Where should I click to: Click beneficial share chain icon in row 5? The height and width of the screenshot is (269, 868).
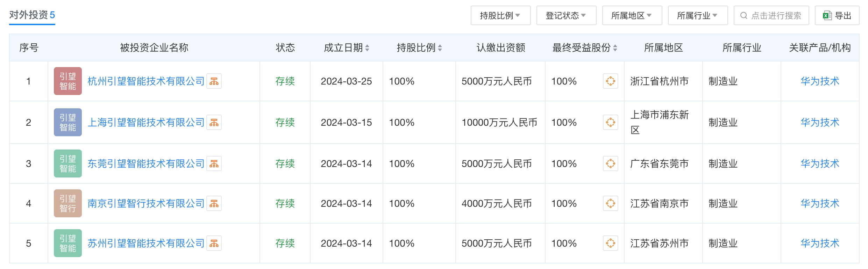click(610, 243)
